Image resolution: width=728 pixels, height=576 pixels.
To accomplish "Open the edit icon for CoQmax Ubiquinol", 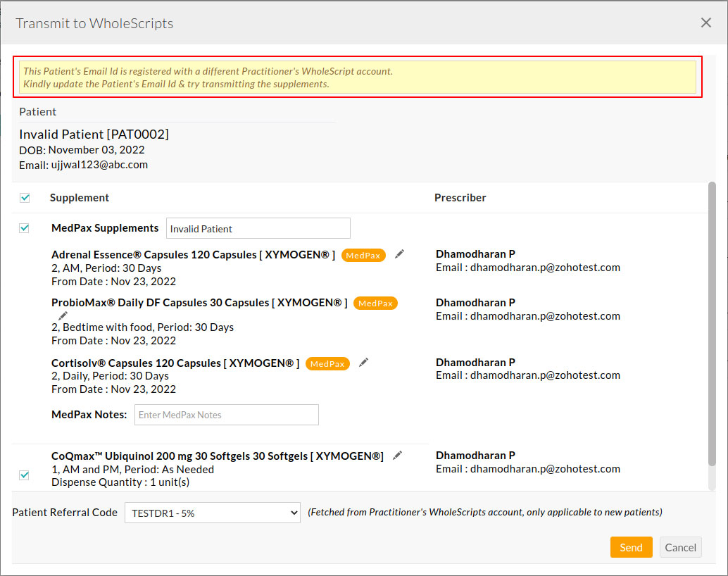I will coord(397,456).
